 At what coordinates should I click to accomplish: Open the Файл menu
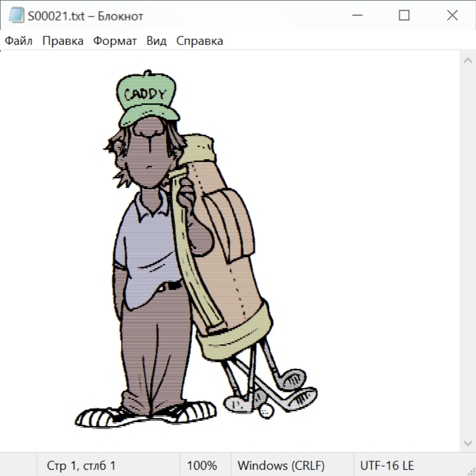click(19, 41)
